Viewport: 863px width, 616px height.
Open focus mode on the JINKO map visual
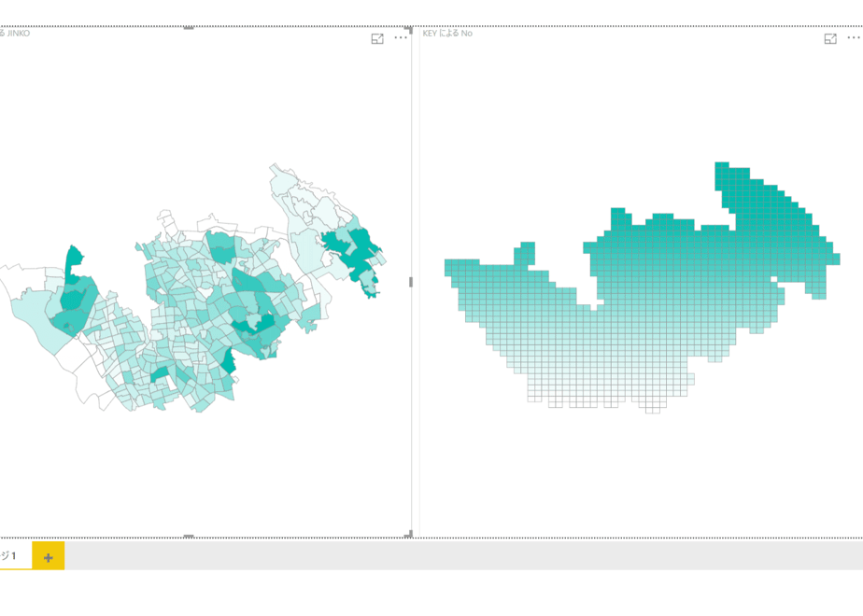click(377, 38)
